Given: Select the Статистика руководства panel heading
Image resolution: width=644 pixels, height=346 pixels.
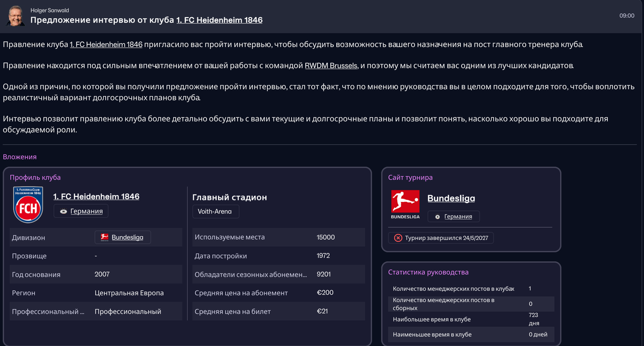Looking at the screenshot, I should tap(428, 272).
